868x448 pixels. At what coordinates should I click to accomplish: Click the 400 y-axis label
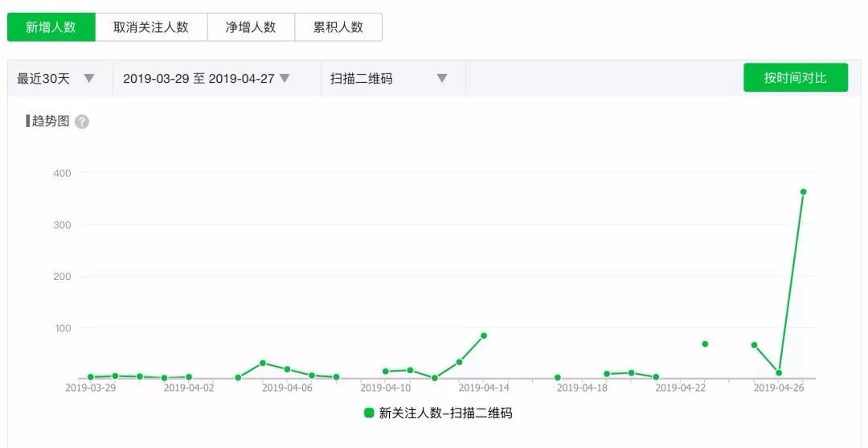[62, 173]
